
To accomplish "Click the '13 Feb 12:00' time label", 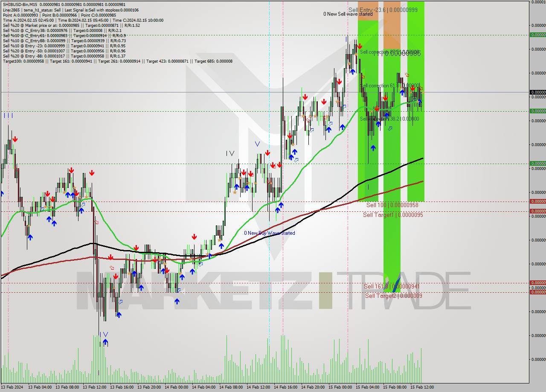I will point(94,387).
